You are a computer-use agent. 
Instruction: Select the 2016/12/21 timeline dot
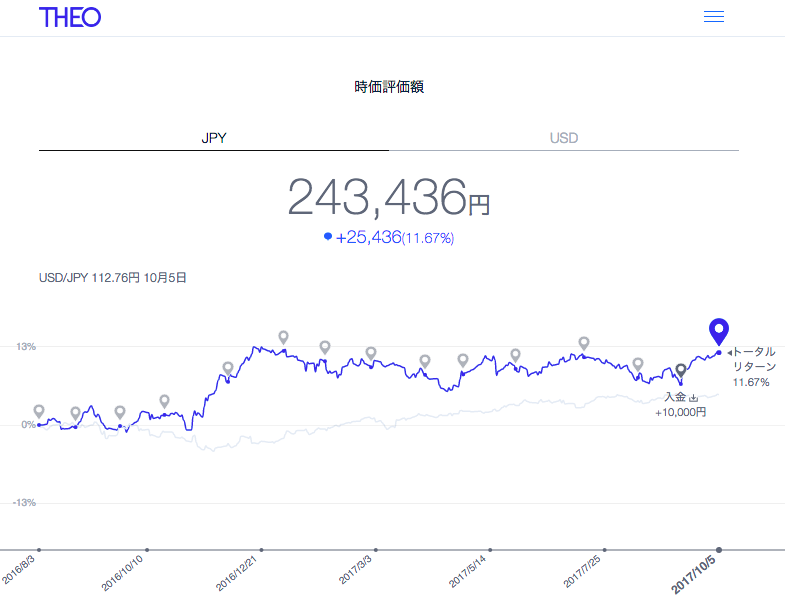(x=261, y=550)
